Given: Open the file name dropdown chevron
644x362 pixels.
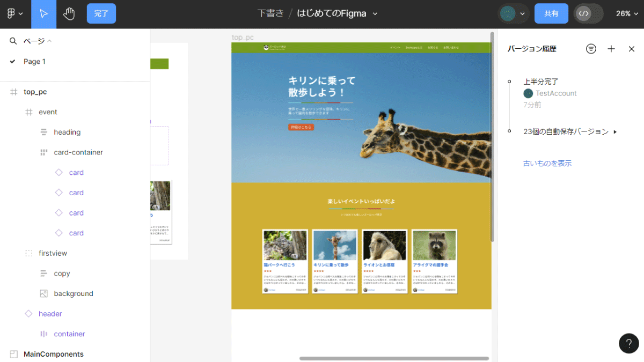Looking at the screenshot, I should tap(375, 14).
